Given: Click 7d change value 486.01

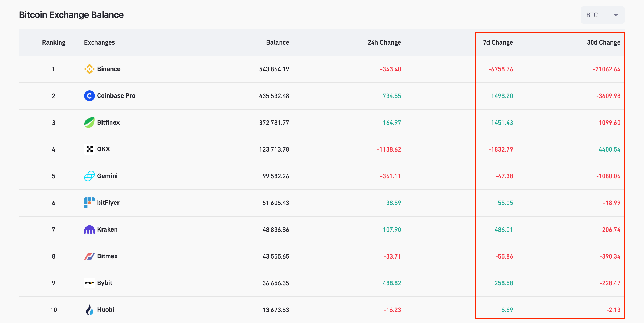Looking at the screenshot, I should coord(504,230).
